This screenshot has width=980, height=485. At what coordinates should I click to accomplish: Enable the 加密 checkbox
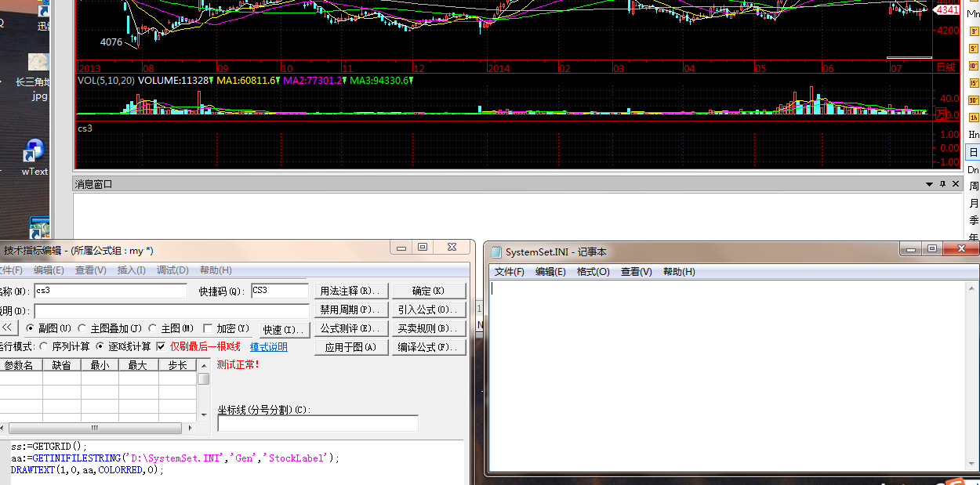click(x=208, y=328)
